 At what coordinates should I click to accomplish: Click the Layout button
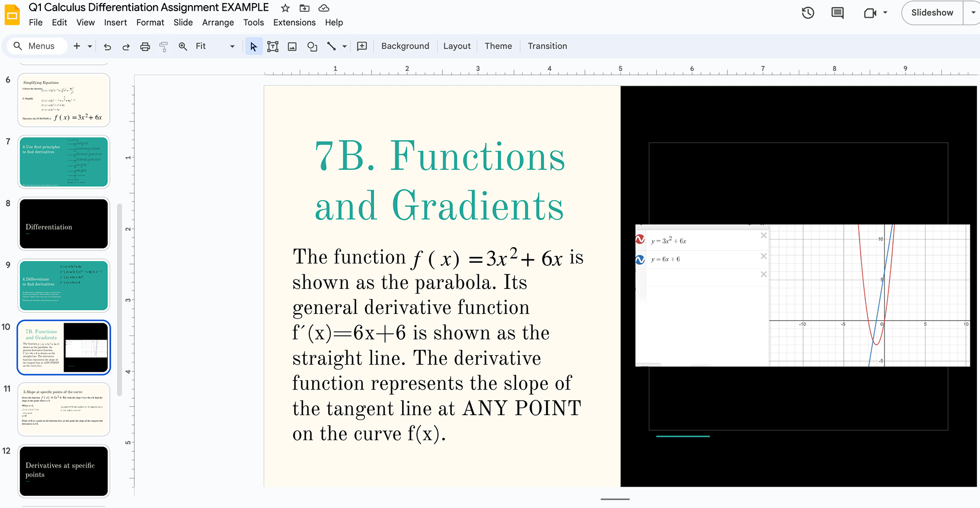point(457,46)
